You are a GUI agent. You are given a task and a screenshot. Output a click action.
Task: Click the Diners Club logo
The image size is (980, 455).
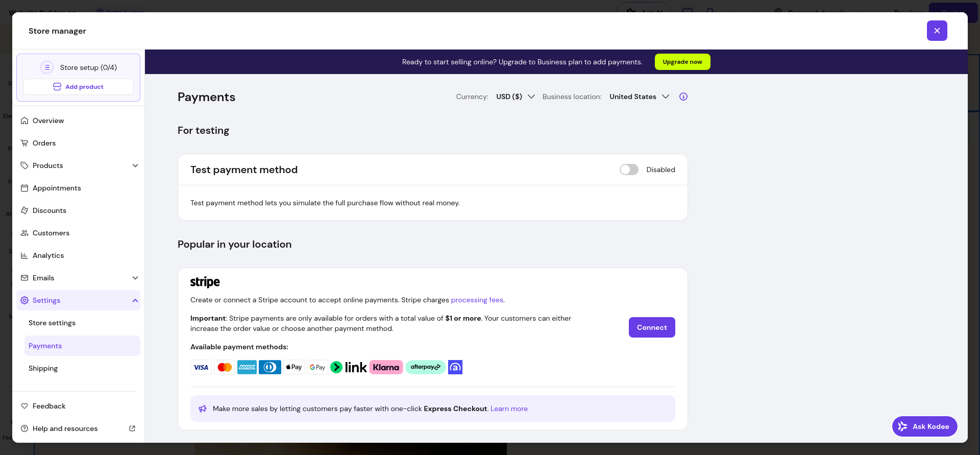pos(270,367)
